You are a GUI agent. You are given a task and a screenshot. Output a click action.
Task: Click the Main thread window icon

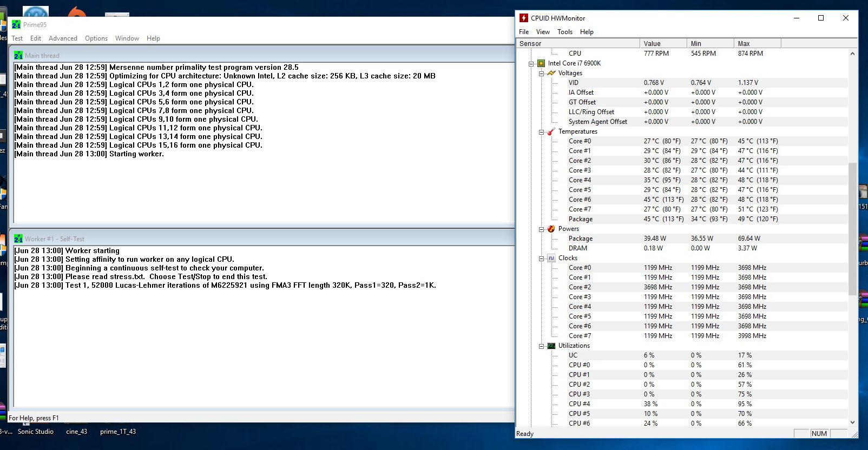coord(18,55)
